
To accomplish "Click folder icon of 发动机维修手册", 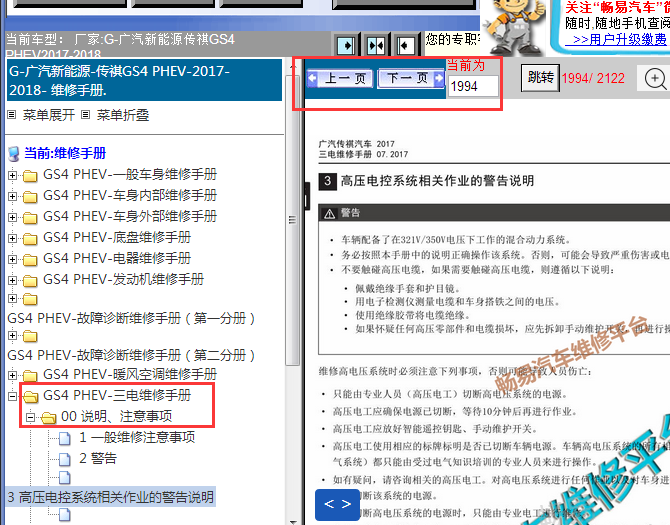I will [x=29, y=281].
